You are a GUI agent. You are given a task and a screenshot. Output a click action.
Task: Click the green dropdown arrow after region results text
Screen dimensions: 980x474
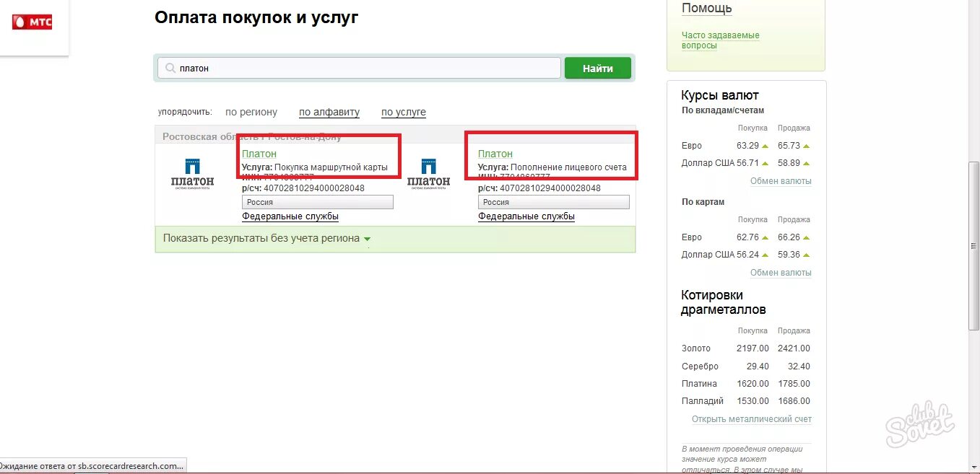point(367,240)
